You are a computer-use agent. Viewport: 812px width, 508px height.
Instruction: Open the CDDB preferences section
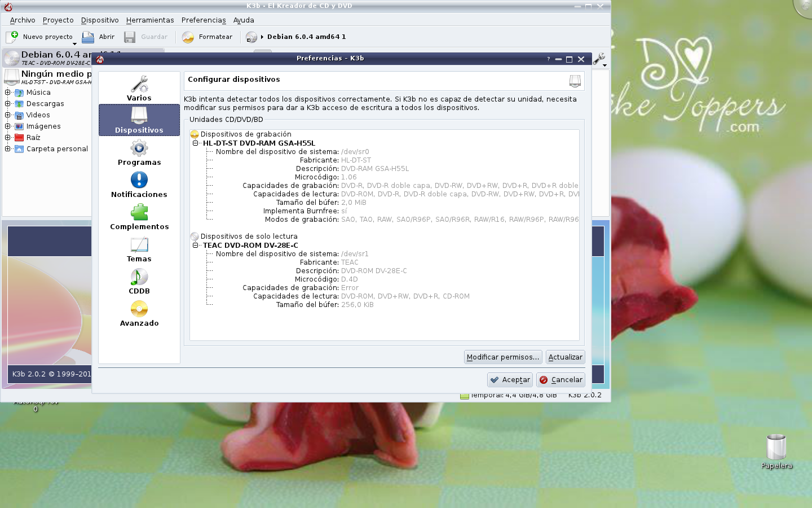pyautogui.click(x=139, y=281)
